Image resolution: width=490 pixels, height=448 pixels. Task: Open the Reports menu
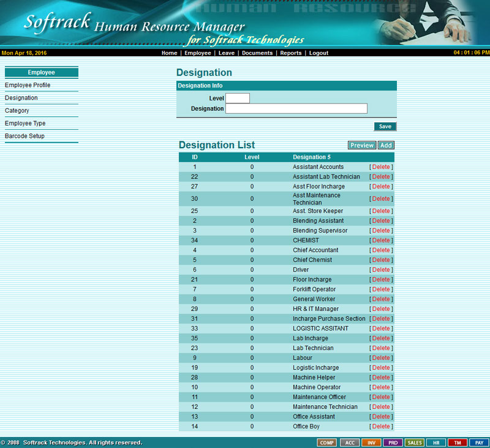(x=291, y=53)
